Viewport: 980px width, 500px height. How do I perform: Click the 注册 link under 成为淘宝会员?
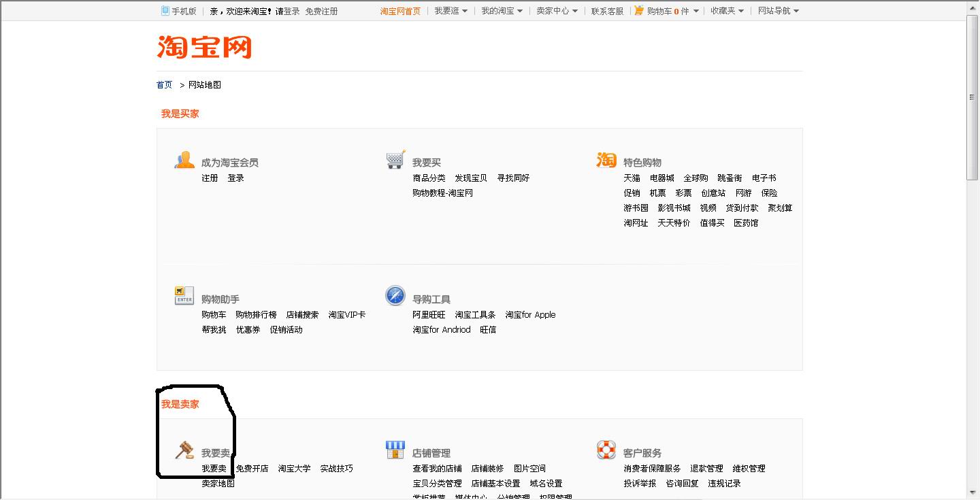coord(210,178)
